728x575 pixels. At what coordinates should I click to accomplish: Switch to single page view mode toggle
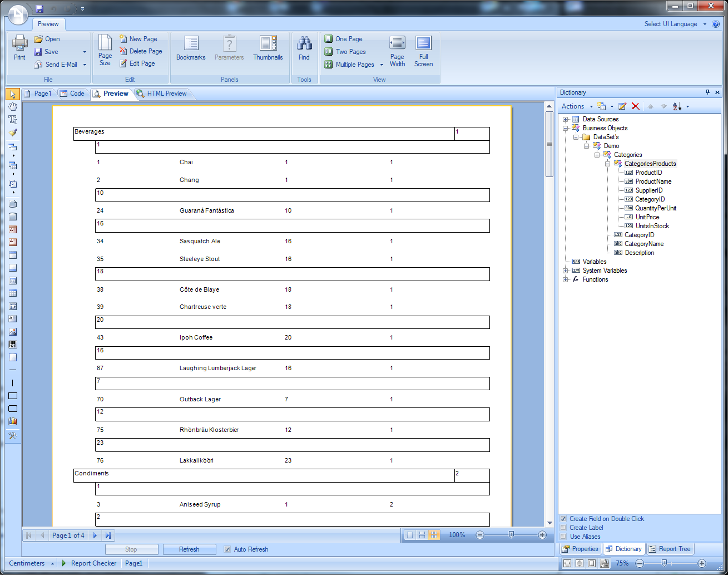pos(410,535)
